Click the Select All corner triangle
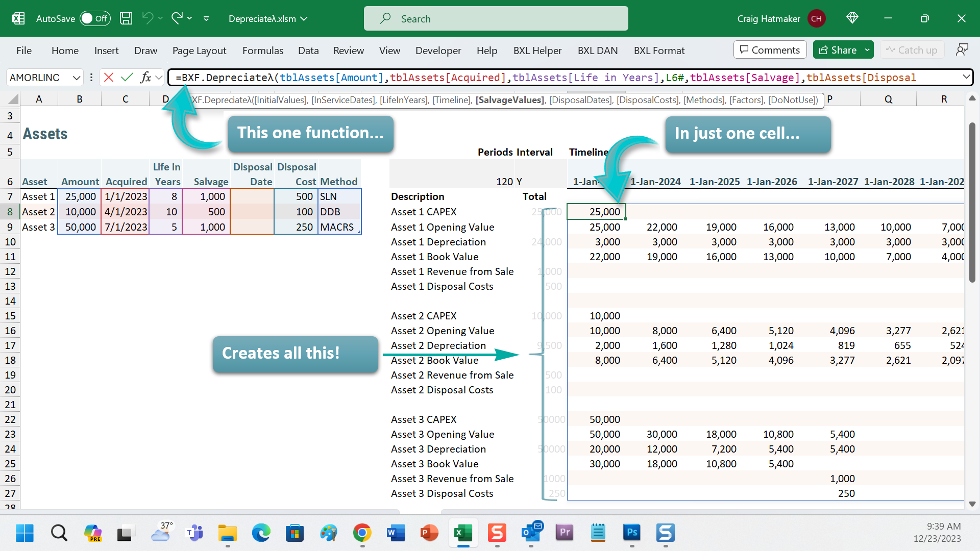The image size is (980, 551). 13,99
